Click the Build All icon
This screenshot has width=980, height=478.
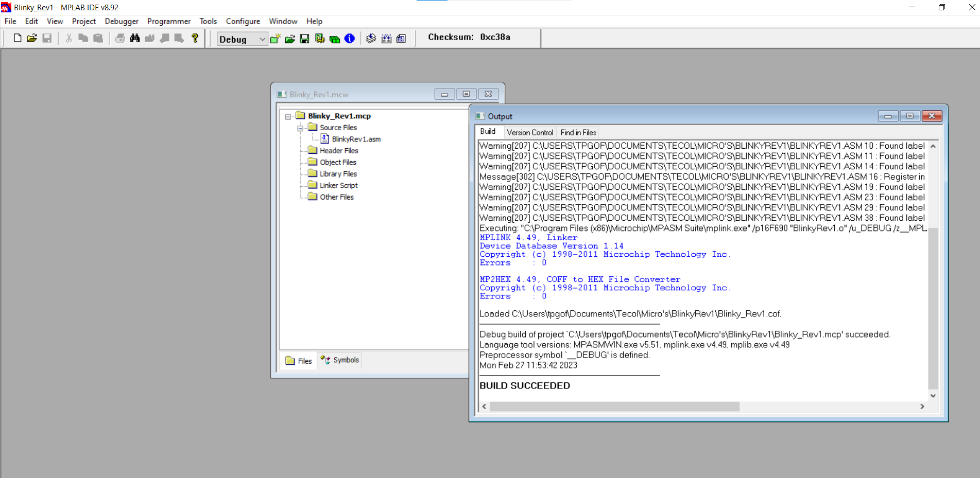point(319,39)
